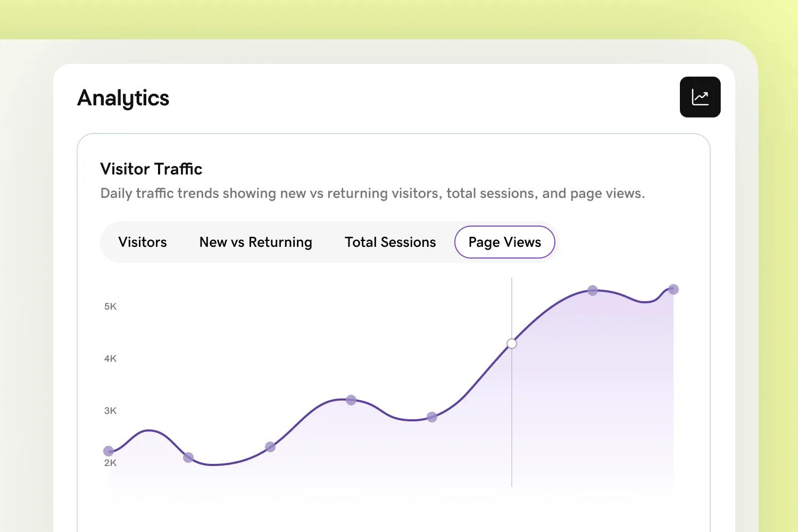Select the Total Sessions tab
This screenshot has width=798, height=532.
pos(390,242)
